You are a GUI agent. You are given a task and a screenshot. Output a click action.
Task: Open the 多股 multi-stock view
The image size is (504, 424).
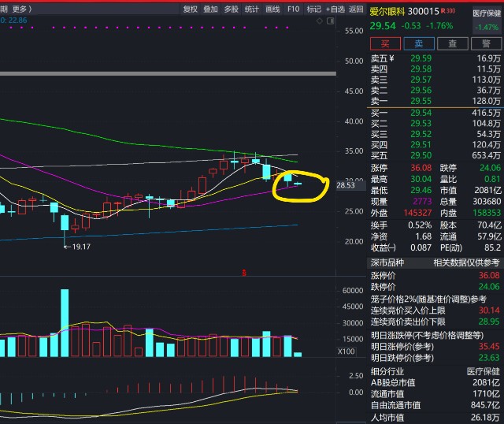pos(231,9)
